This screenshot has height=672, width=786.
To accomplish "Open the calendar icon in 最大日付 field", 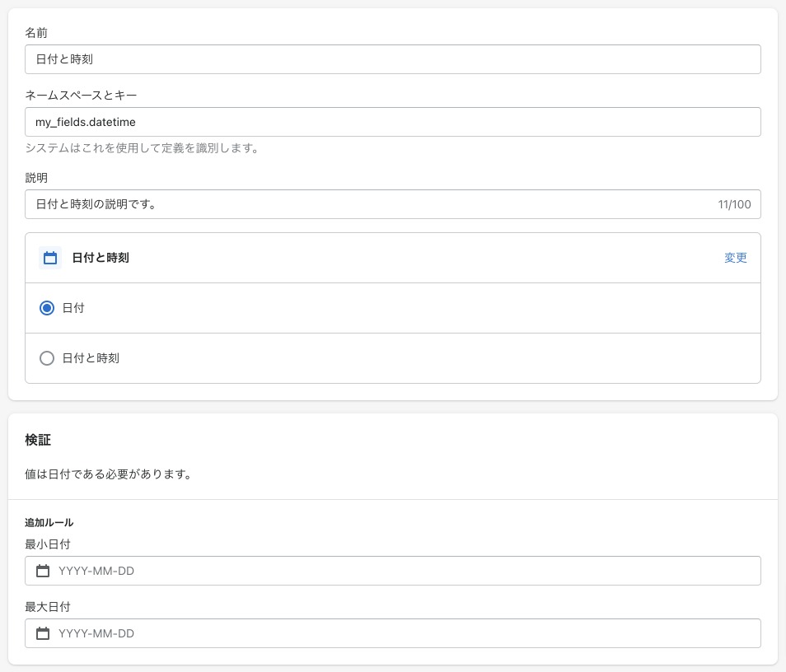I will (x=43, y=633).
